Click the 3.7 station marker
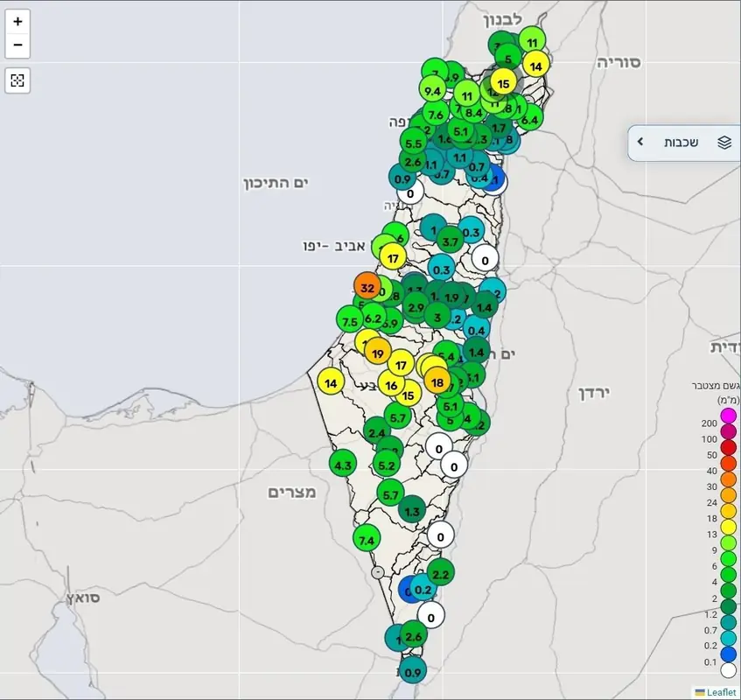 click(x=450, y=241)
